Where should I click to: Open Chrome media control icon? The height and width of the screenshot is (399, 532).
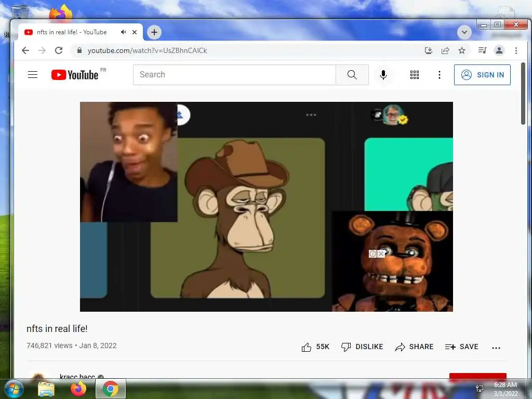point(482,50)
